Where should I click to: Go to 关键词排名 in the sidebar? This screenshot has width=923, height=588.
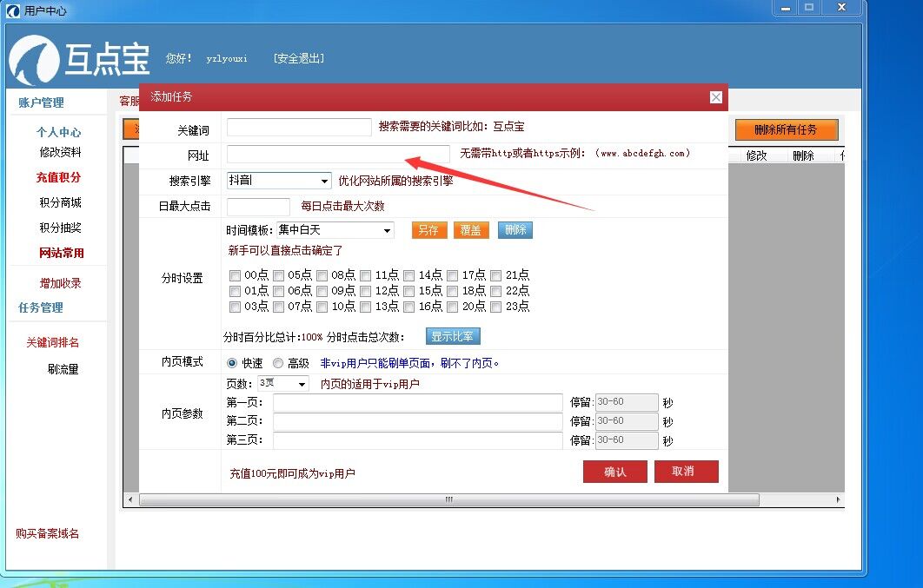[52, 342]
